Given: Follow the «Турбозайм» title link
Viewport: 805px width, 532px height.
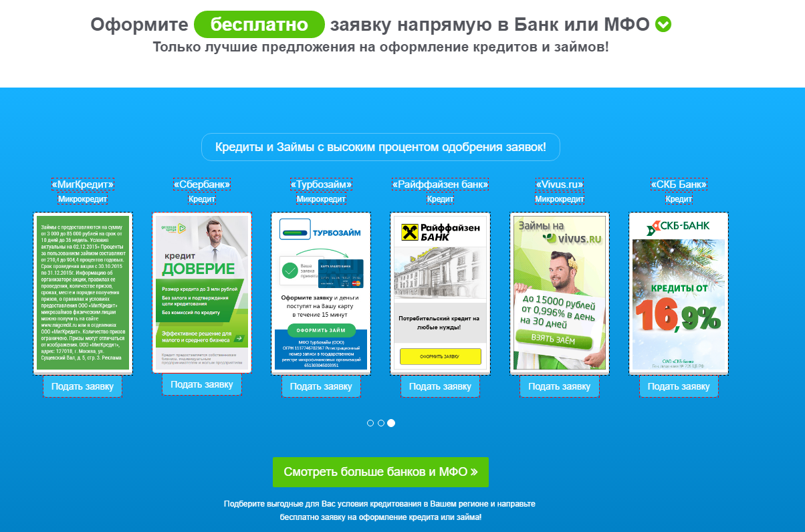Looking at the screenshot, I should click(x=321, y=184).
